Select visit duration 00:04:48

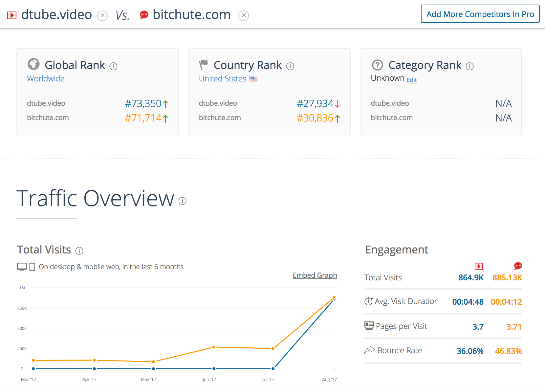click(x=468, y=302)
